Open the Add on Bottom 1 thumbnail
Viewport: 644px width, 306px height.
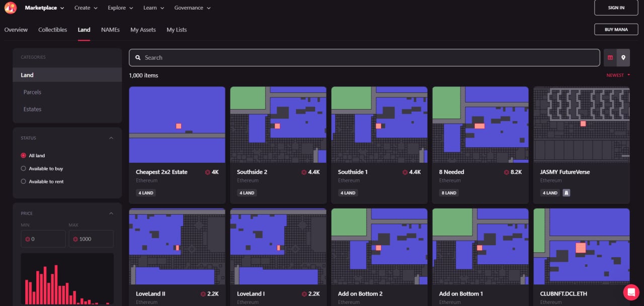pos(480,247)
